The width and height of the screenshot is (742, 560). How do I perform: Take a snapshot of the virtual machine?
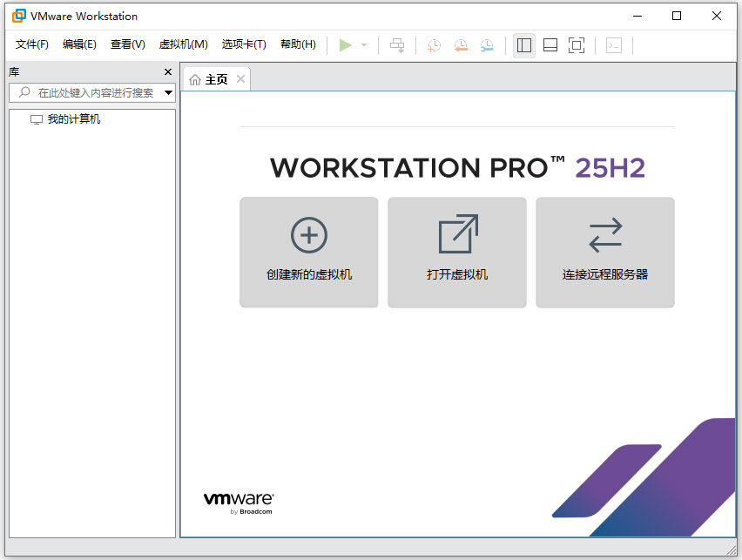[x=433, y=45]
